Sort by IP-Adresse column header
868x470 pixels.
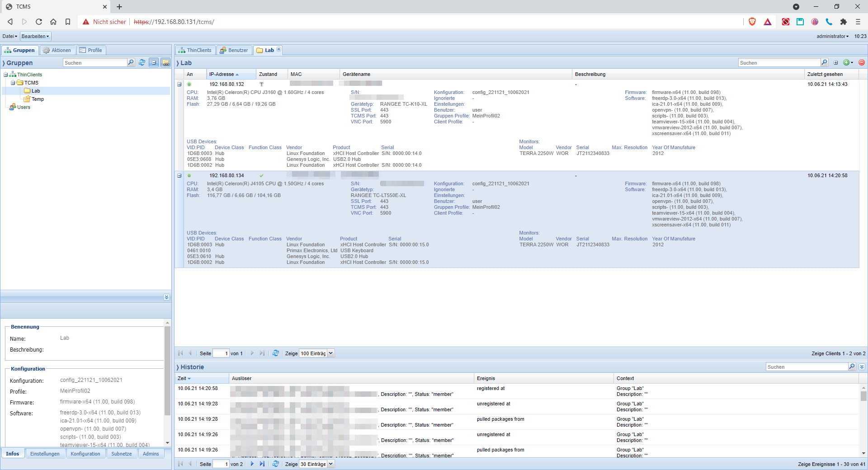coord(222,74)
